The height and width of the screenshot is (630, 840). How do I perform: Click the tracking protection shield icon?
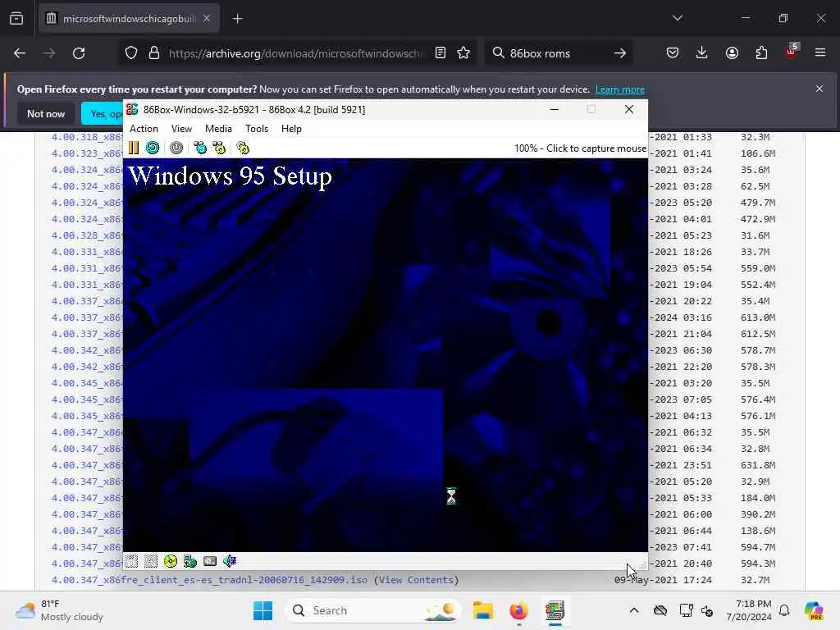(131, 53)
